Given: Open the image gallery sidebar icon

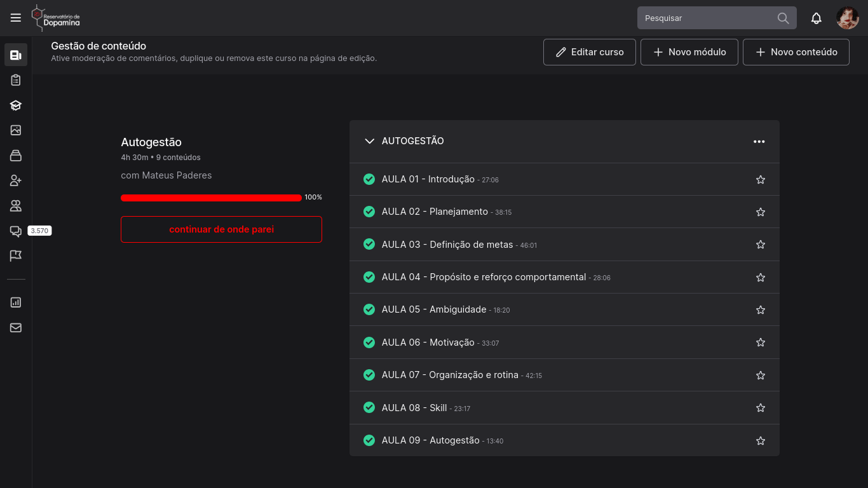Looking at the screenshot, I should tap(16, 130).
